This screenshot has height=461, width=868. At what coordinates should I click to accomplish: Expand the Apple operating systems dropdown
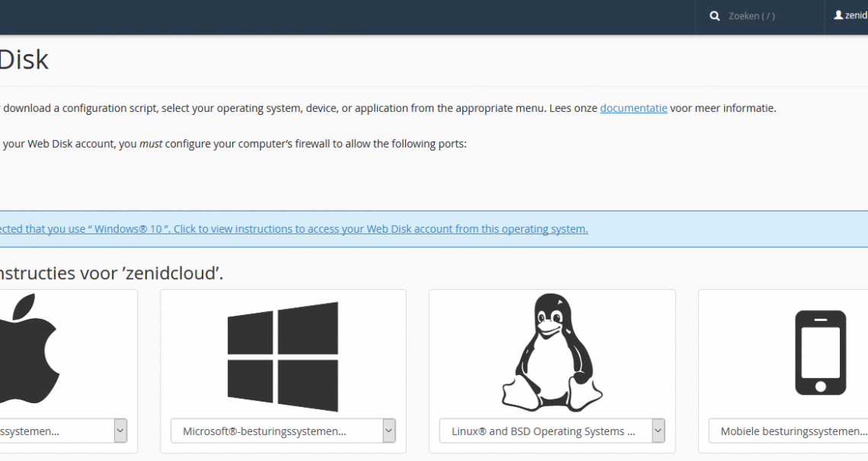point(64,431)
